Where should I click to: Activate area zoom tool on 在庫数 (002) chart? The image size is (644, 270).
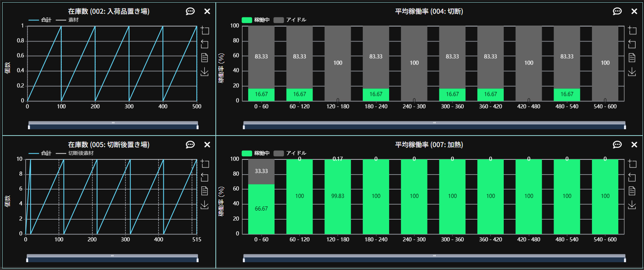[x=205, y=30]
